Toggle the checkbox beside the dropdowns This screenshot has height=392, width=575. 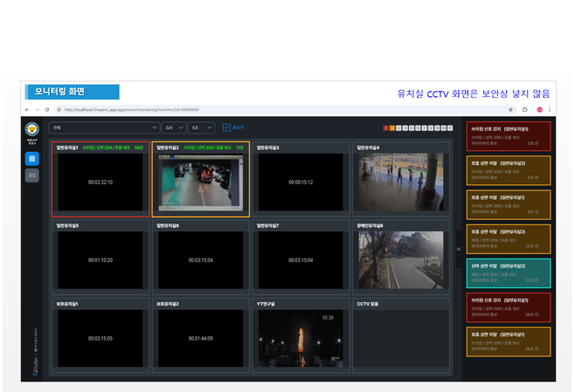point(226,127)
